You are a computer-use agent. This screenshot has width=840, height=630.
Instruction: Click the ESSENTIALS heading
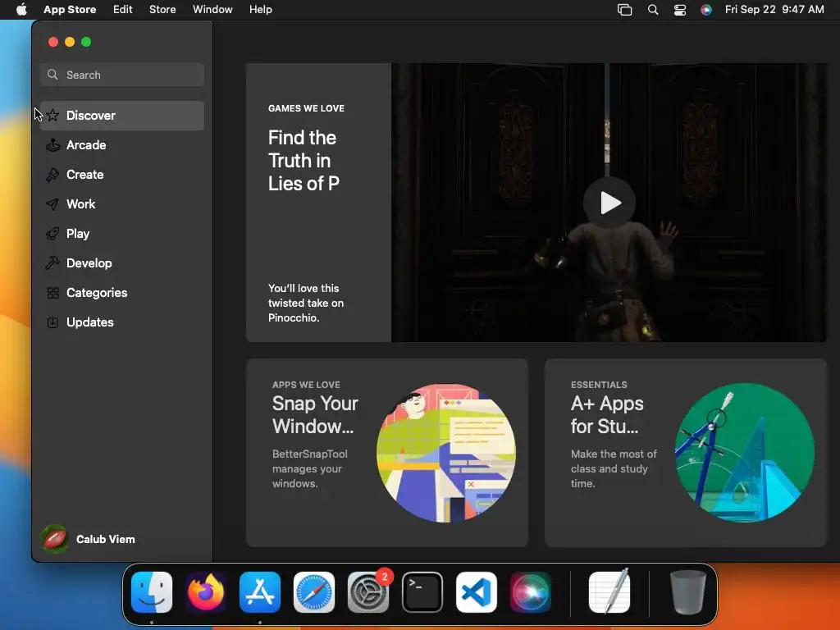tap(598, 385)
